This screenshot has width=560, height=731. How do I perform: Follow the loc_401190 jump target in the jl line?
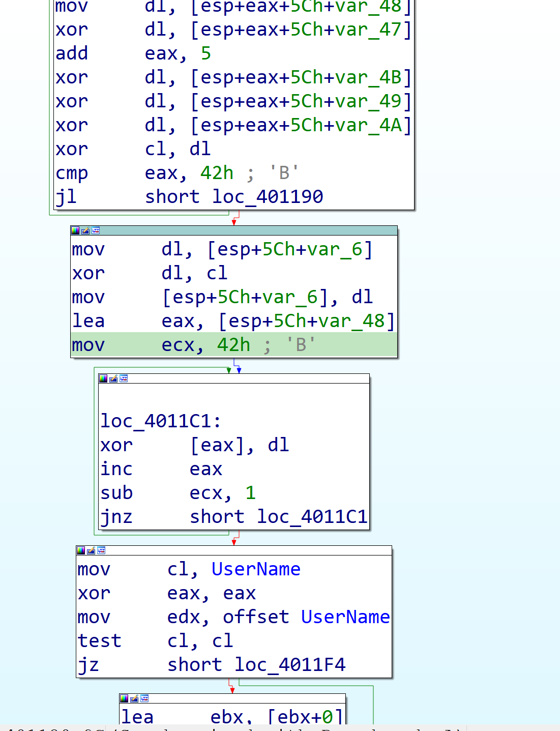tap(268, 197)
